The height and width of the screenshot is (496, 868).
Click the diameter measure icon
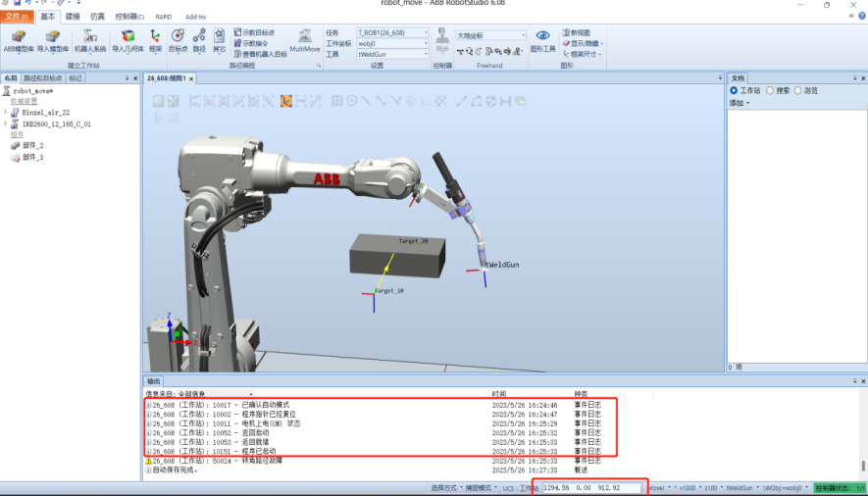coord(491,101)
